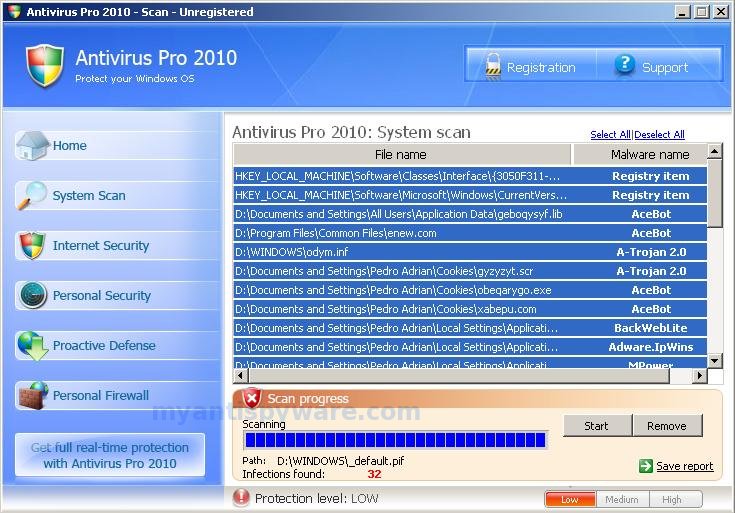
Task: Click the Save report link
Action: pyautogui.click(x=684, y=466)
